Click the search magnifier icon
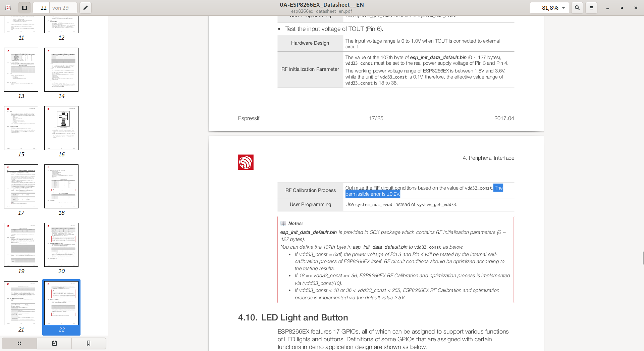This screenshot has height=351, width=644. [577, 8]
